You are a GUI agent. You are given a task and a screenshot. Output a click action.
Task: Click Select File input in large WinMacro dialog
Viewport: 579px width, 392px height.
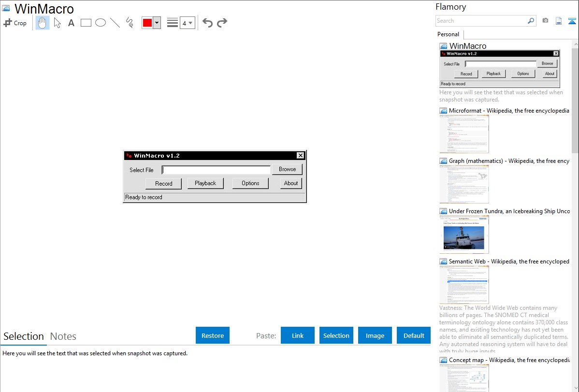click(216, 170)
